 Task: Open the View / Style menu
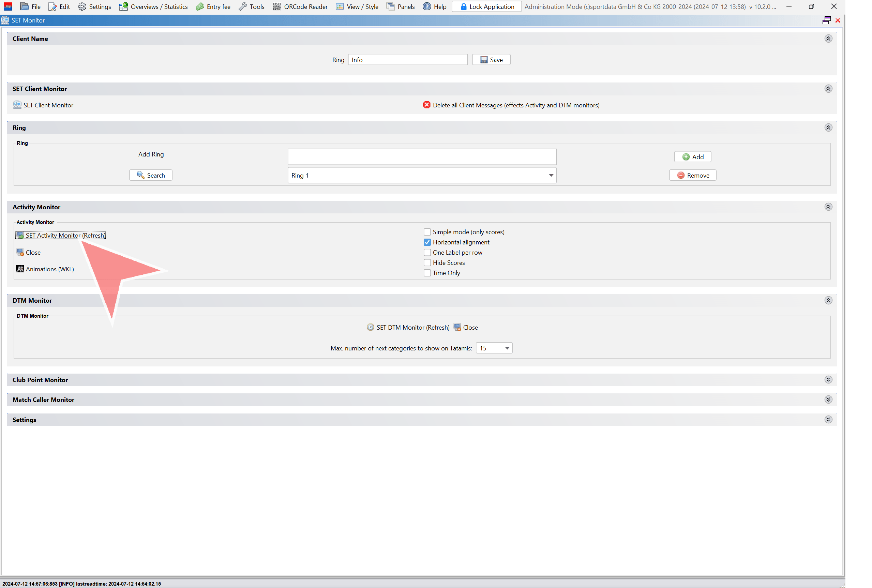point(357,7)
